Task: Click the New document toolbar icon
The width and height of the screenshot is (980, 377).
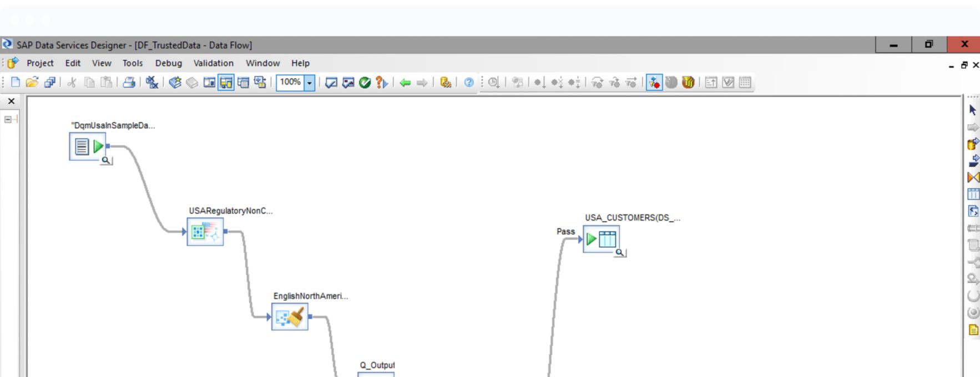Action: [16, 83]
